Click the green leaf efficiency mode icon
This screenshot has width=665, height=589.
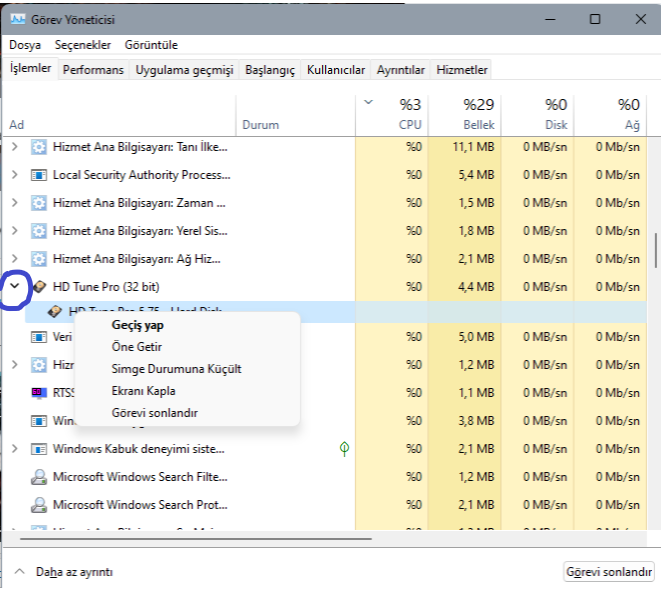[344, 449]
